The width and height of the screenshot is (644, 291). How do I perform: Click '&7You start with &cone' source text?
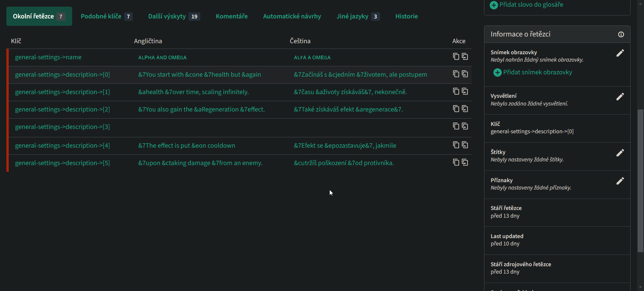[x=200, y=75]
